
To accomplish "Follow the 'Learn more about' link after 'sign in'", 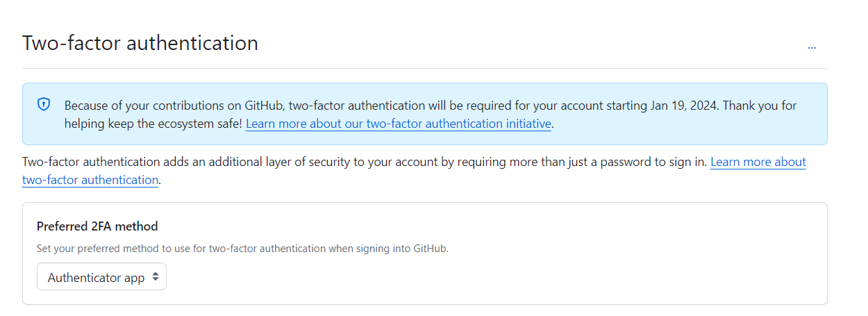I will click(758, 162).
